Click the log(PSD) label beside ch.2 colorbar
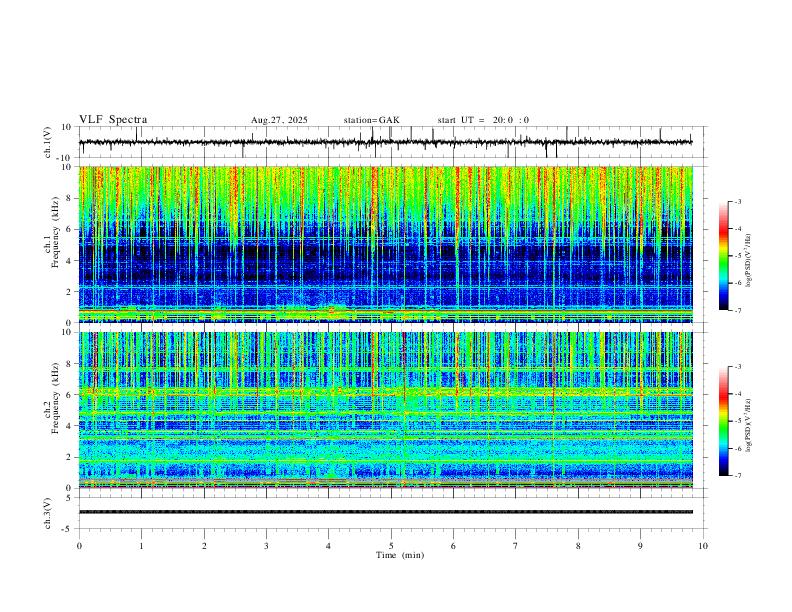This screenshot has width=792, height=612. (749, 425)
